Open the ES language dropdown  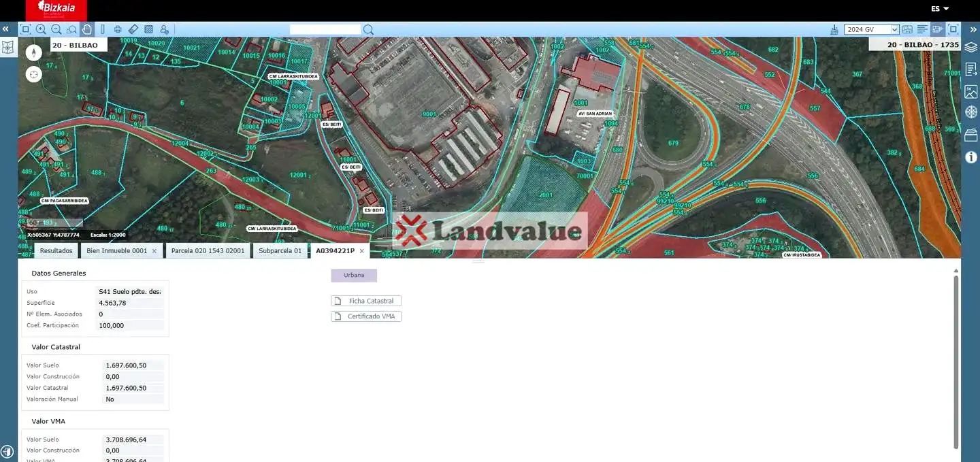coord(940,9)
